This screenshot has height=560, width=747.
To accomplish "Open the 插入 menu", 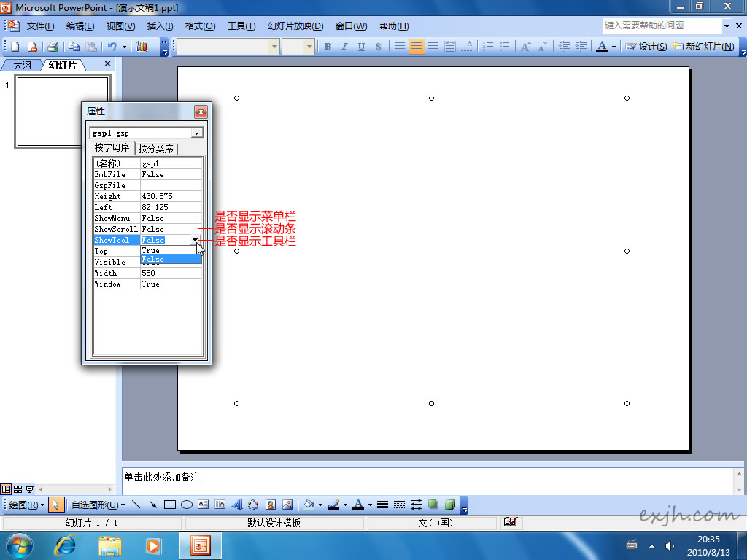I will coord(160,26).
